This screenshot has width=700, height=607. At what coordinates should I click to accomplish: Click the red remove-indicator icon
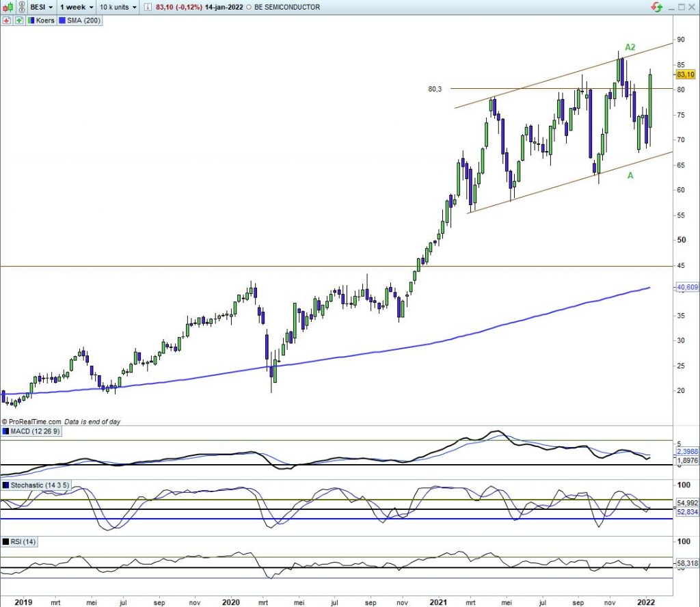(6, 21)
